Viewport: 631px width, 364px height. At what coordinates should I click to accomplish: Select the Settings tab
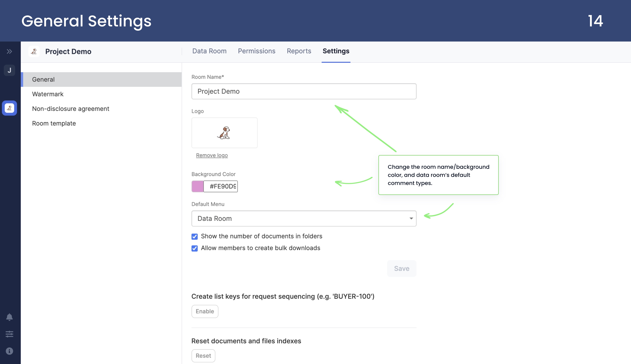click(336, 51)
